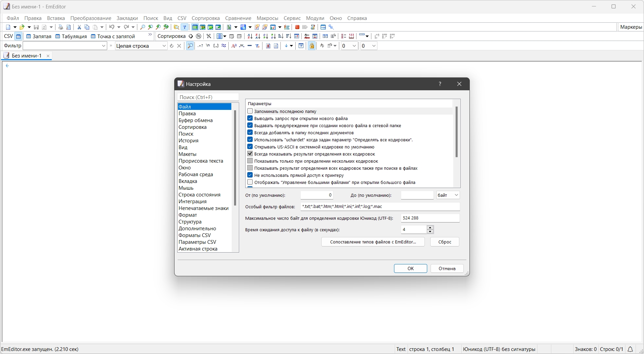This screenshot has height=354, width=644.
Task: Uncheck 'Не использовать прямой доступ к принтеру'
Action: click(x=250, y=175)
